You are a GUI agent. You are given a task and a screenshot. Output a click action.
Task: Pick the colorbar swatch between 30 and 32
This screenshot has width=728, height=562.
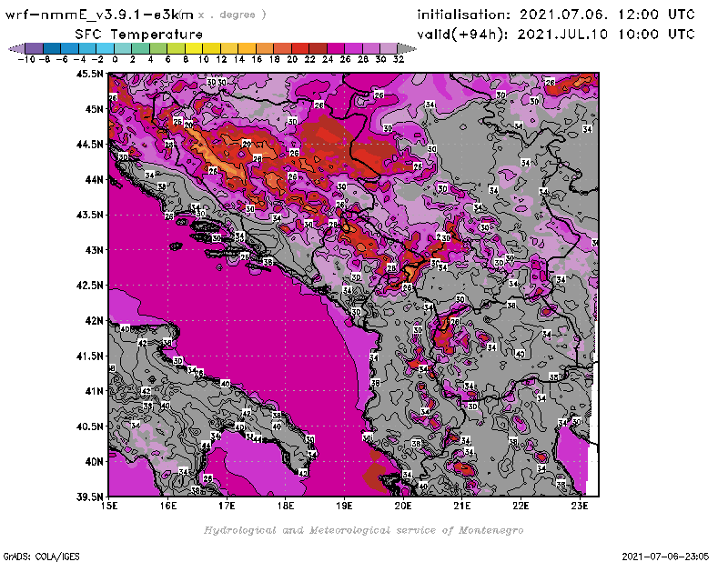coord(389,48)
